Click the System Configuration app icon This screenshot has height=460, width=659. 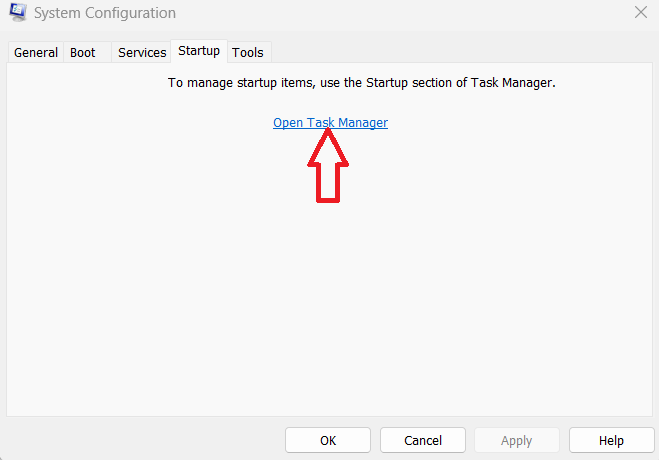click(x=16, y=13)
